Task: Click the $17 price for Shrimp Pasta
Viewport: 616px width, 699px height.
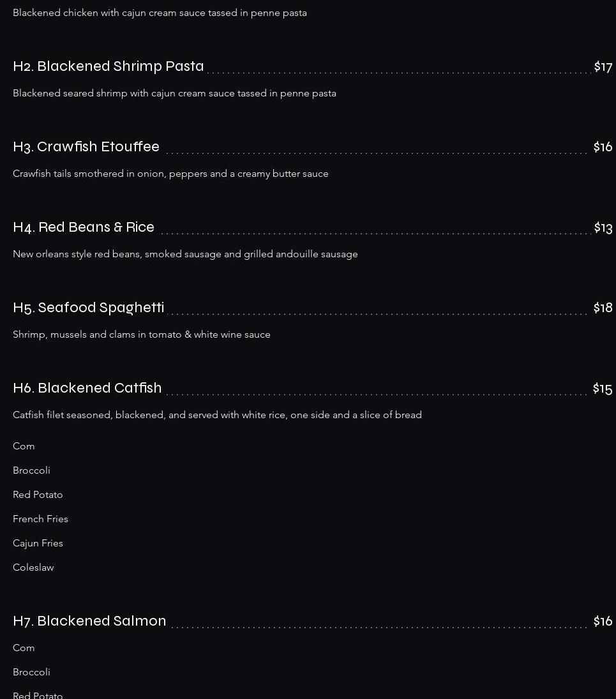Action: pos(603,66)
